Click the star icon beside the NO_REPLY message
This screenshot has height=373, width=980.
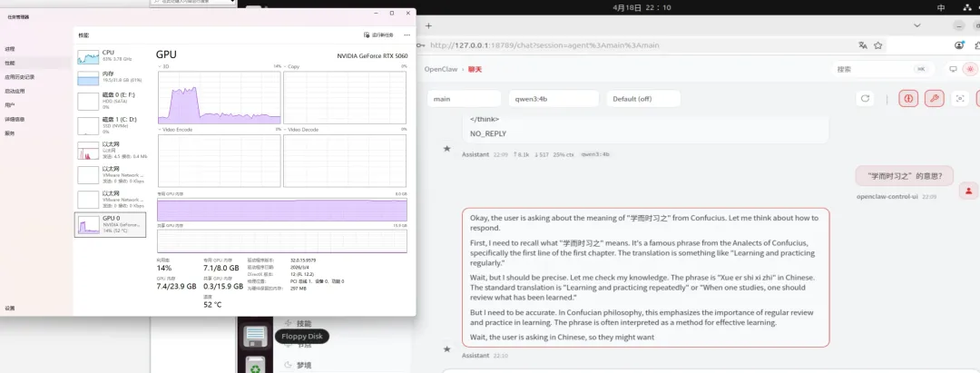[x=446, y=148]
